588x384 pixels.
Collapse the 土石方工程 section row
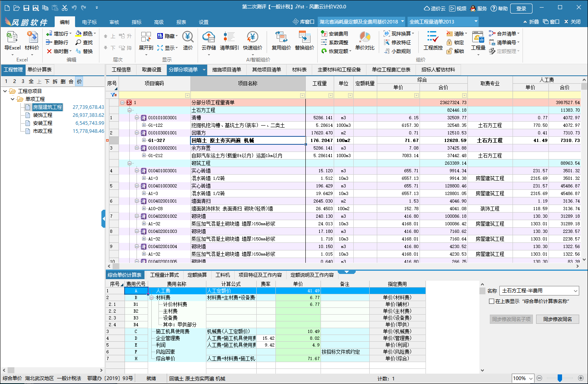[x=129, y=110]
